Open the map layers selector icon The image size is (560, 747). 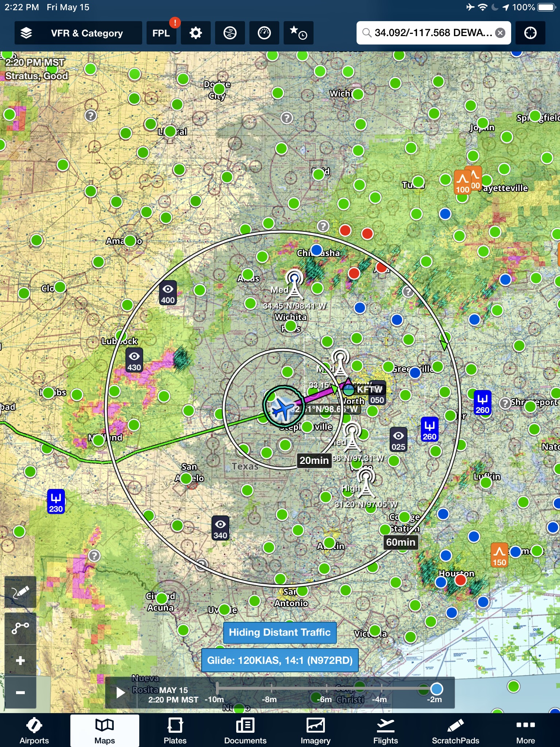click(26, 33)
